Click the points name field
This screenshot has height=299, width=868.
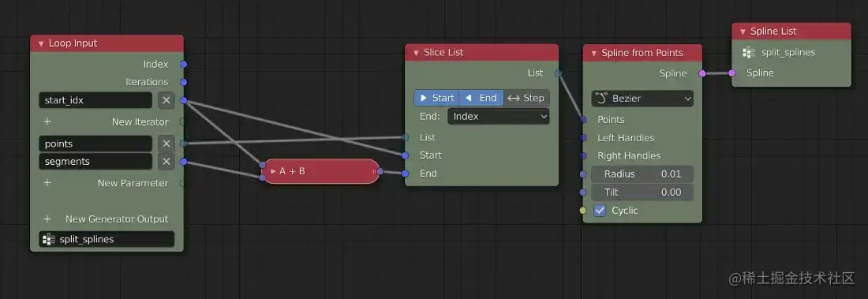(95, 144)
